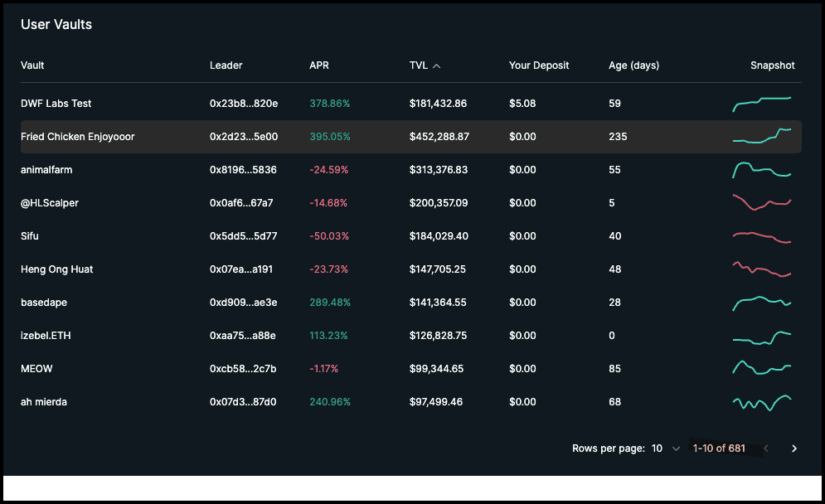
Task: View Sifu snapshot sparkline
Action: (762, 237)
